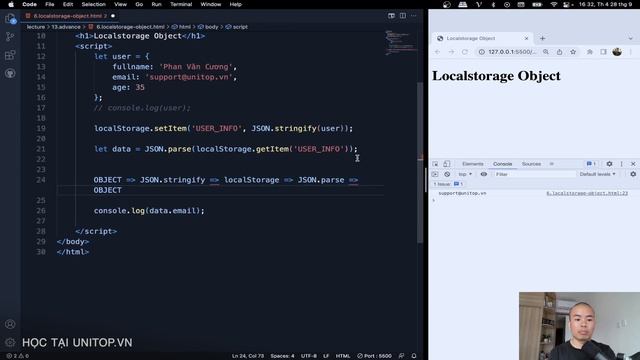The width and height of the screenshot is (640, 360).
Task: Open DevTools settings gear
Action: point(609,164)
